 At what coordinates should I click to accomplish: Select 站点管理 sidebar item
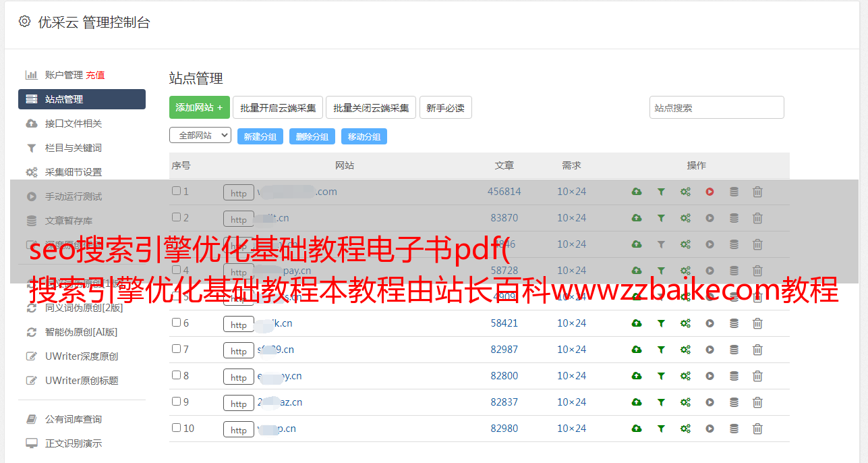coord(82,99)
